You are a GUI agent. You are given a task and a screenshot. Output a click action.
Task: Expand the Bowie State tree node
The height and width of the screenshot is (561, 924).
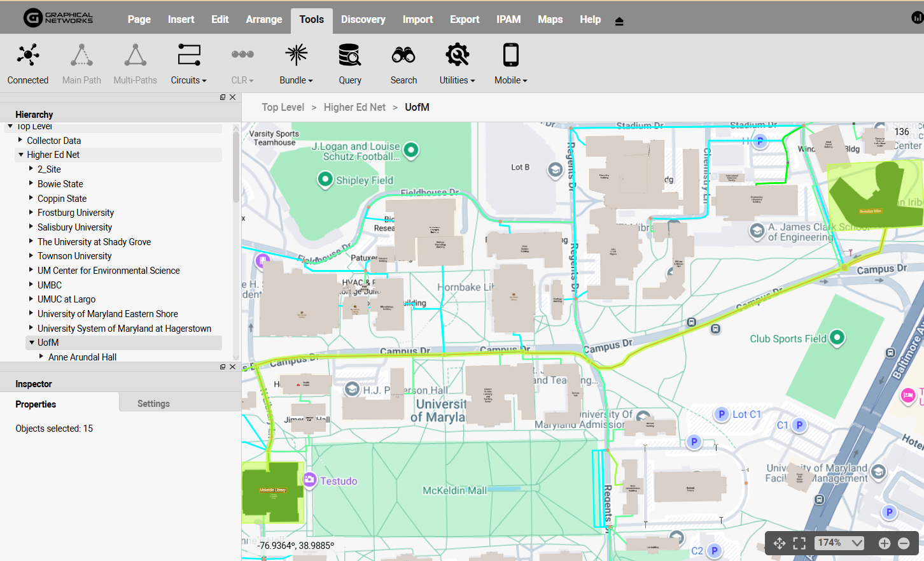pyautogui.click(x=31, y=183)
